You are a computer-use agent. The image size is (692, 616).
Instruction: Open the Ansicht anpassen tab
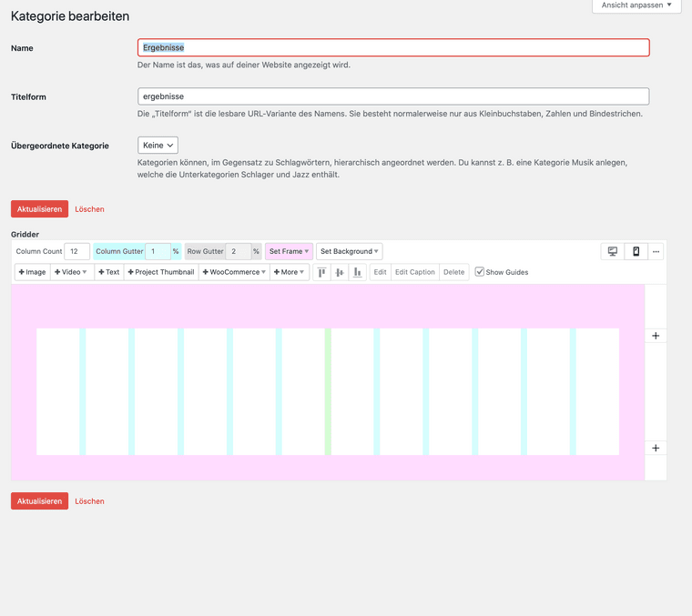coord(636,5)
